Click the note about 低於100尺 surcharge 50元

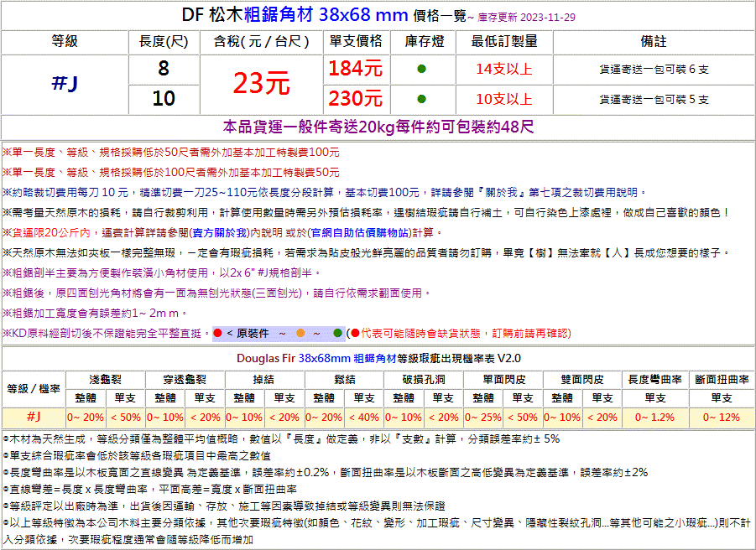click(x=170, y=173)
